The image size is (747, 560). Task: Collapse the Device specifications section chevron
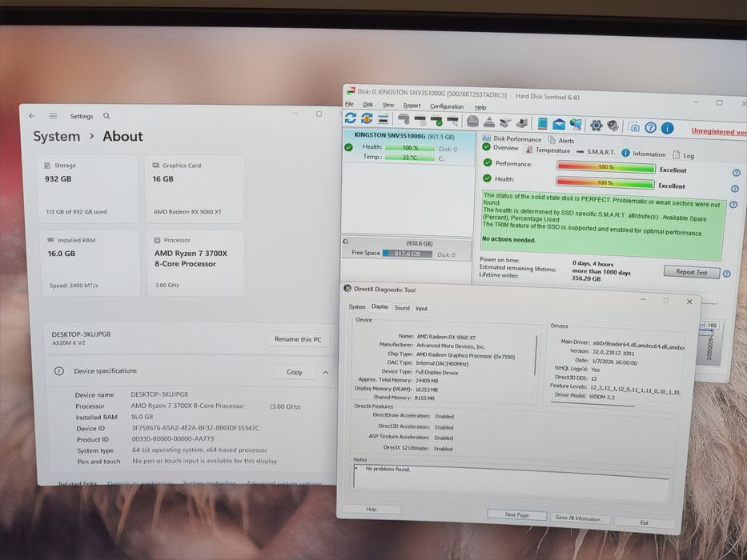point(326,373)
